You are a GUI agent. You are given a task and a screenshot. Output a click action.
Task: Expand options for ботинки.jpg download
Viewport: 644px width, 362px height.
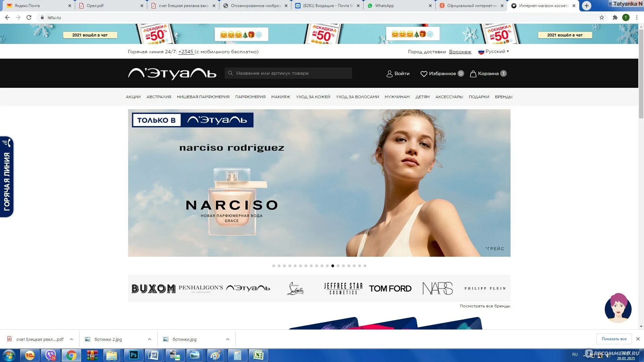click(227, 339)
